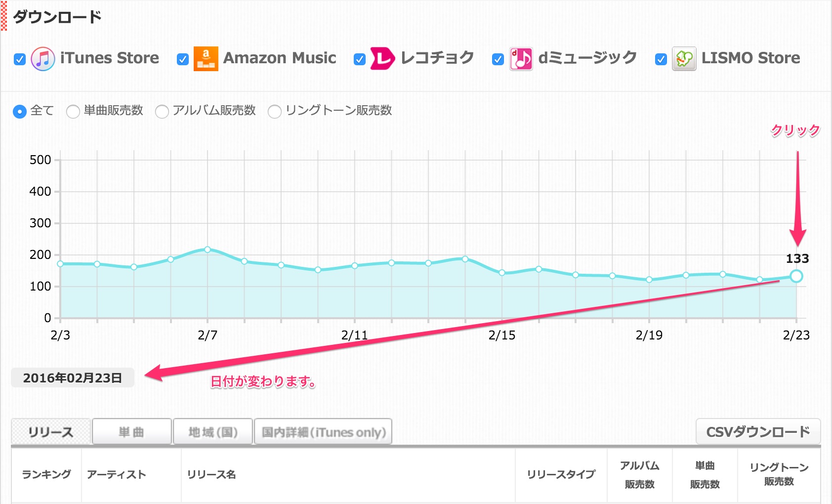The height and width of the screenshot is (504, 832).
Task: Click the dミュージック icon
Action: point(521,59)
